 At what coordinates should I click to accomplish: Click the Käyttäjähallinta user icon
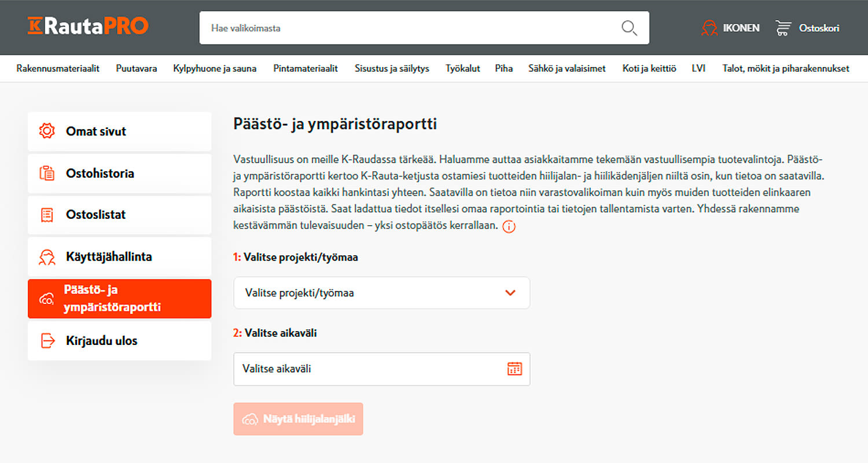pos(47,256)
